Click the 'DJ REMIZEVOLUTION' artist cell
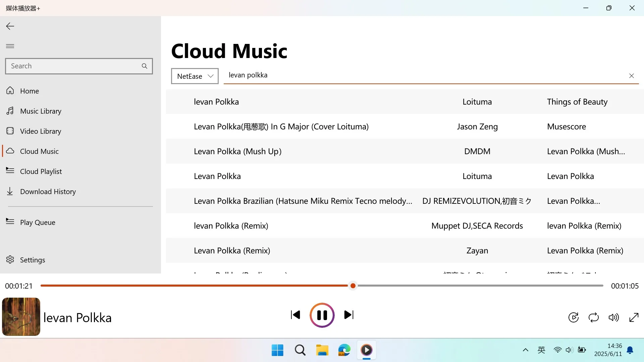The width and height of the screenshot is (644, 362). 477,201
